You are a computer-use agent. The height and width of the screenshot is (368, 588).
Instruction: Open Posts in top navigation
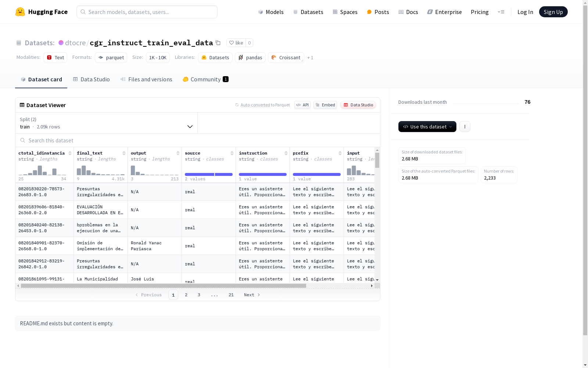tap(378, 12)
